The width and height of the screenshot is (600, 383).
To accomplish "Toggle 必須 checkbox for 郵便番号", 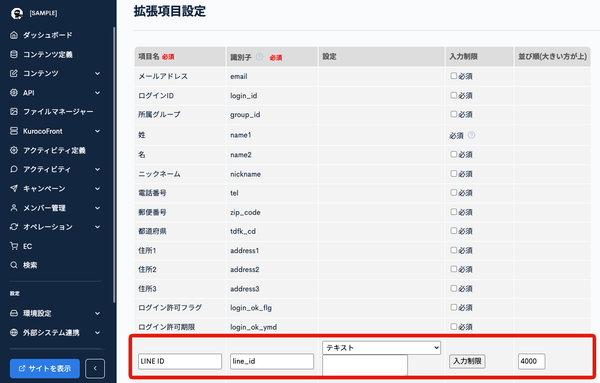I will (x=453, y=212).
